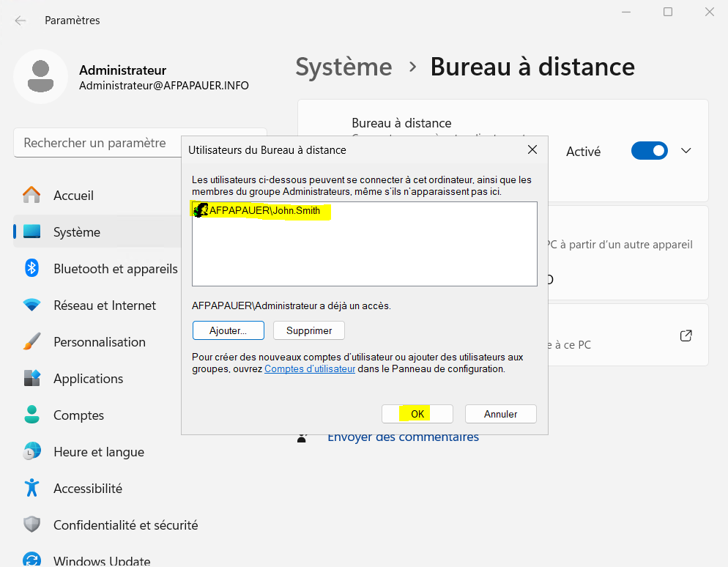
Task: Select the Bluetooth et appareils icon
Action: [31, 268]
